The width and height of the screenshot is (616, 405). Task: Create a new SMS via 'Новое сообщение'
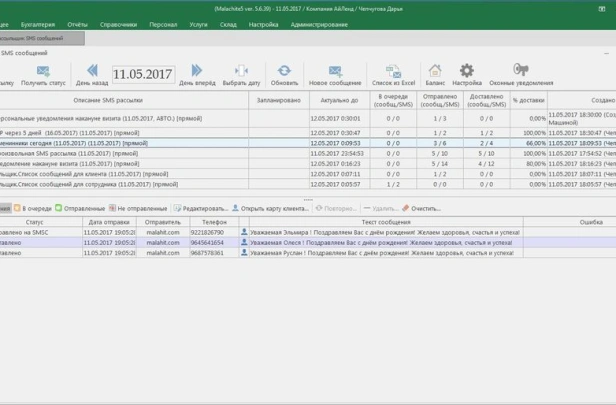[x=334, y=71]
